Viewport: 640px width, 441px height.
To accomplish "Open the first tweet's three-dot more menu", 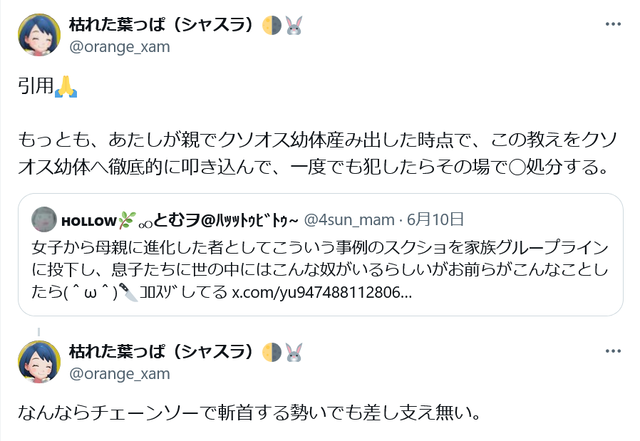I will coord(613,24).
